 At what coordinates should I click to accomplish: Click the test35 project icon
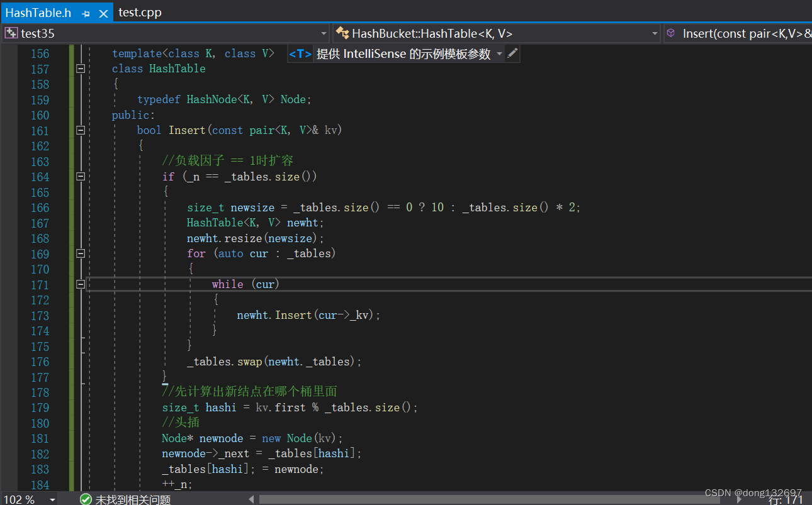click(x=11, y=33)
